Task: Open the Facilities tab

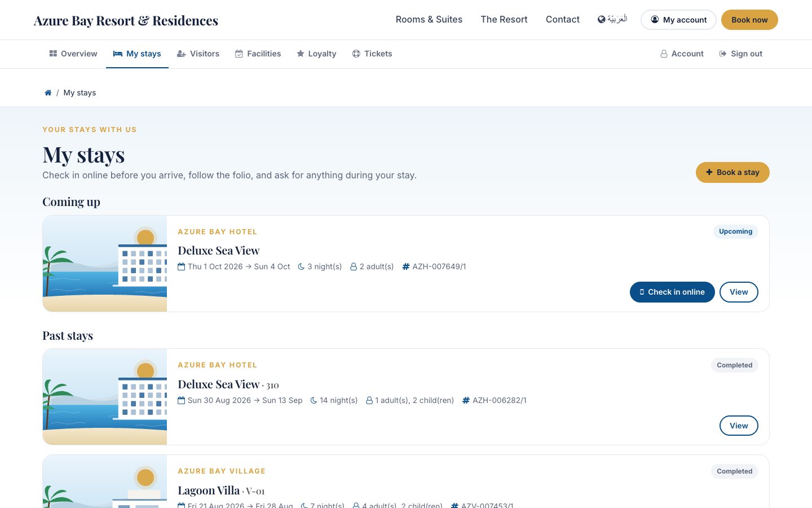Action: 258,54
